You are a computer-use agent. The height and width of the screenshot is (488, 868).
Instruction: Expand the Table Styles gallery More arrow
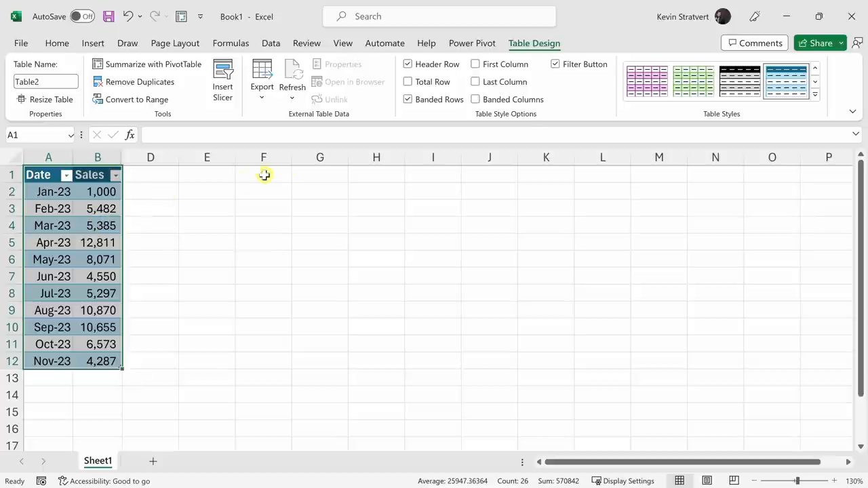(x=815, y=95)
